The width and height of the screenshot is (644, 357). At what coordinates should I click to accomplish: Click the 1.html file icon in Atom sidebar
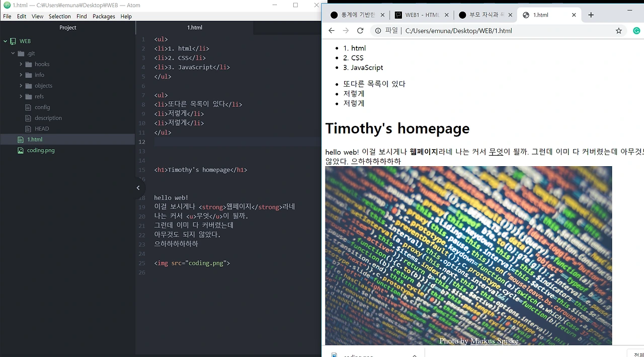(21, 139)
